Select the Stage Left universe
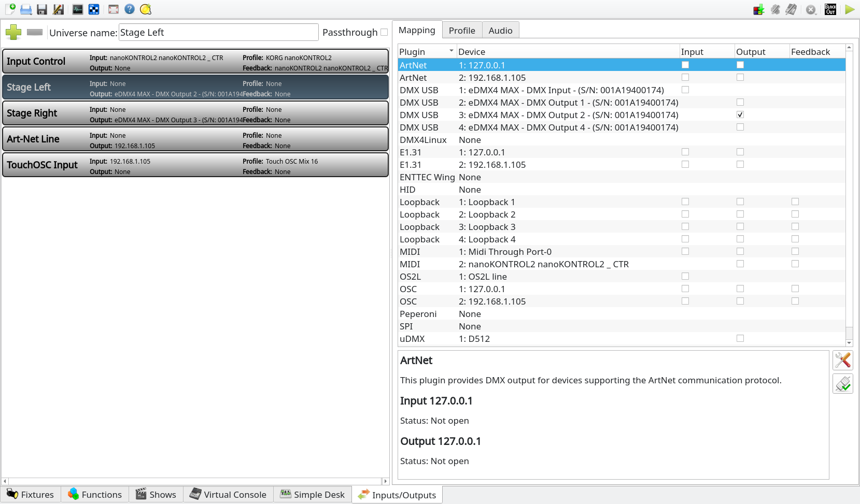The image size is (860, 504). tap(195, 87)
